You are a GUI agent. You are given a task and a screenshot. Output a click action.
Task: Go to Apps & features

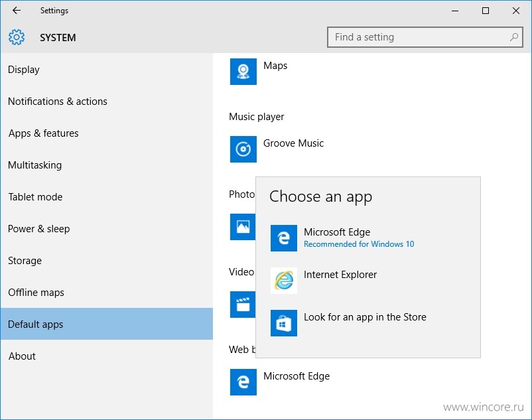click(x=107, y=133)
